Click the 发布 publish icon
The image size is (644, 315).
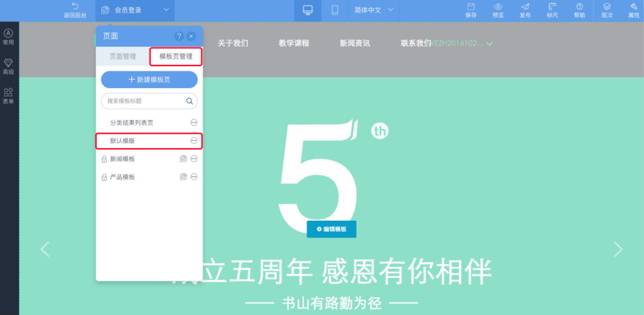[x=525, y=7]
